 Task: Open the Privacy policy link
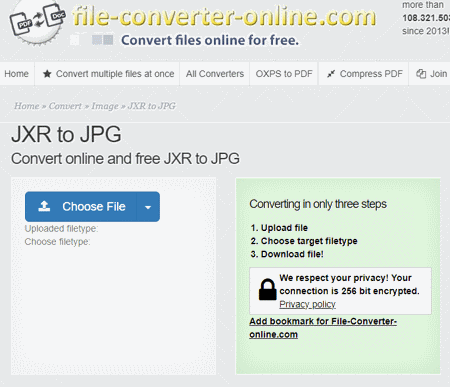[x=307, y=304]
